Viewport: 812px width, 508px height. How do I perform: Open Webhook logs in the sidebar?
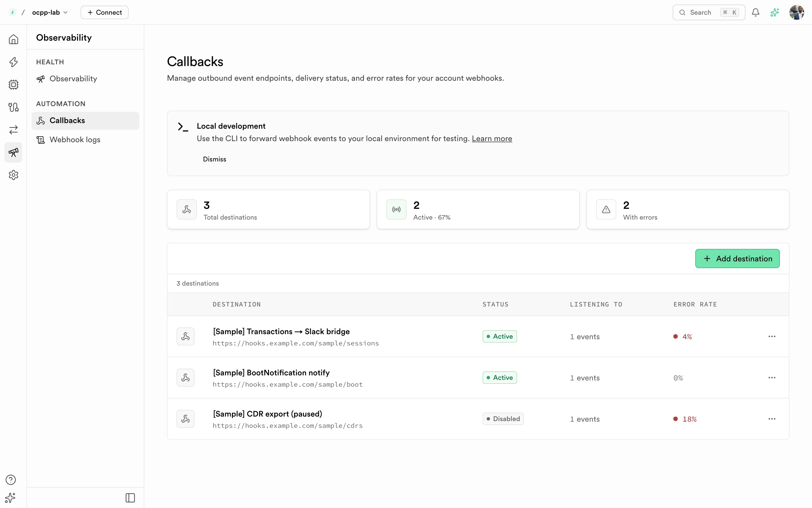[x=85, y=139]
